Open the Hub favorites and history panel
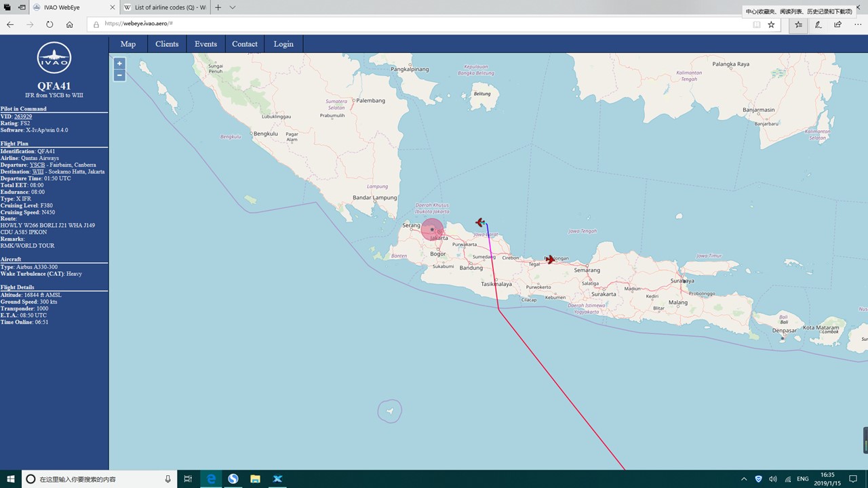The width and height of the screenshot is (868, 488). coord(798,24)
